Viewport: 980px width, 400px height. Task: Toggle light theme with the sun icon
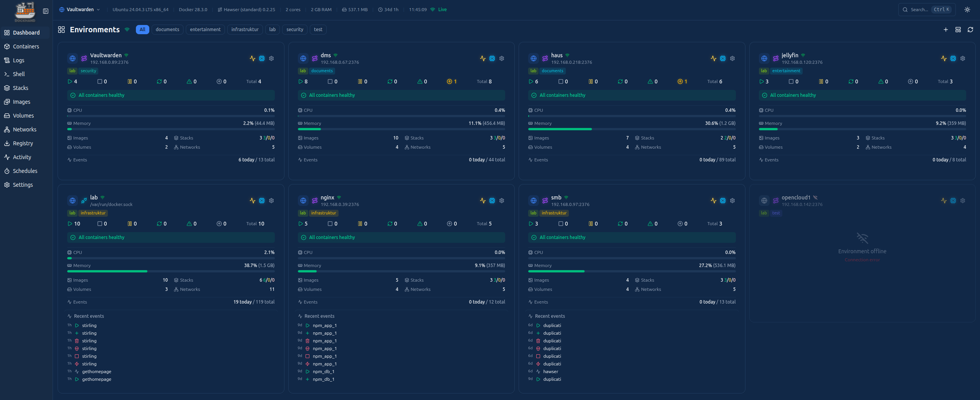click(967, 10)
